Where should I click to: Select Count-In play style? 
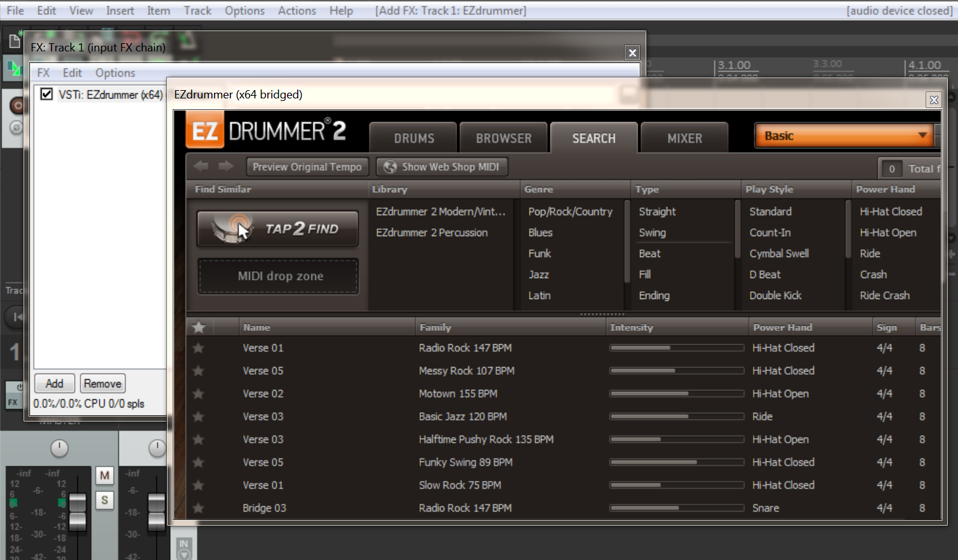click(769, 232)
